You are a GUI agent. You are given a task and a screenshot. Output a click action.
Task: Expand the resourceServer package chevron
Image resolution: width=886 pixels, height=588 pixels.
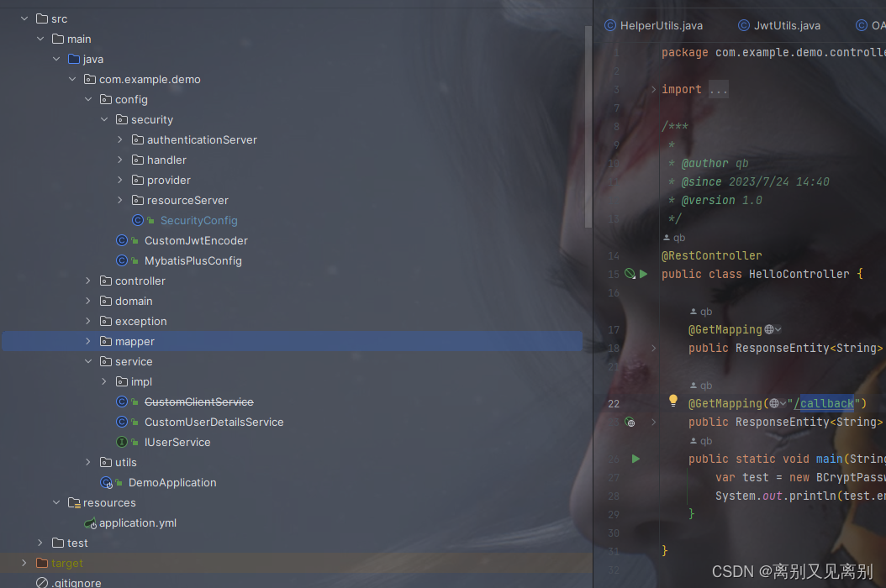[x=120, y=200]
